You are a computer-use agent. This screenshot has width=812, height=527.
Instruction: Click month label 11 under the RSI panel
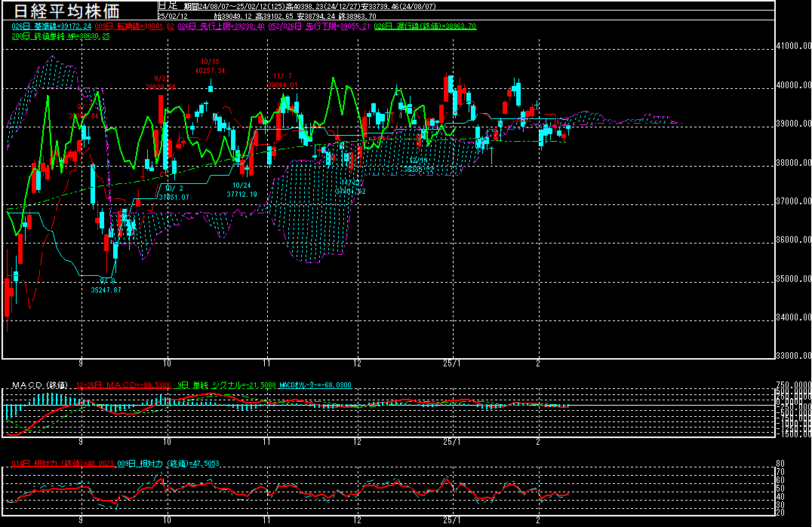pos(266,520)
